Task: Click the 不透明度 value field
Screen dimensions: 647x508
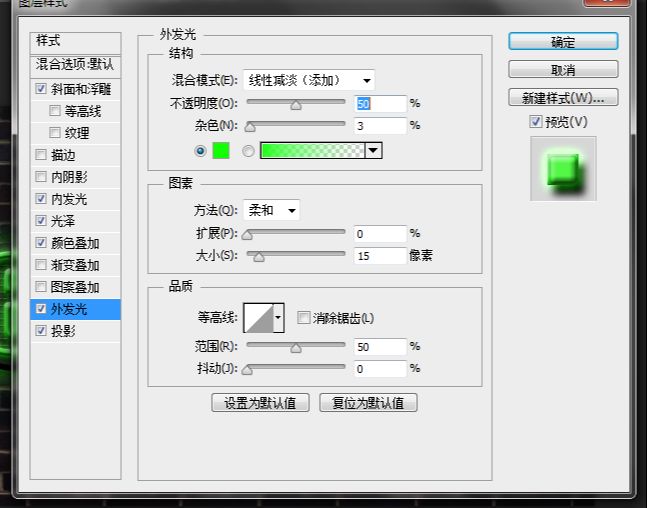Action: 380,104
